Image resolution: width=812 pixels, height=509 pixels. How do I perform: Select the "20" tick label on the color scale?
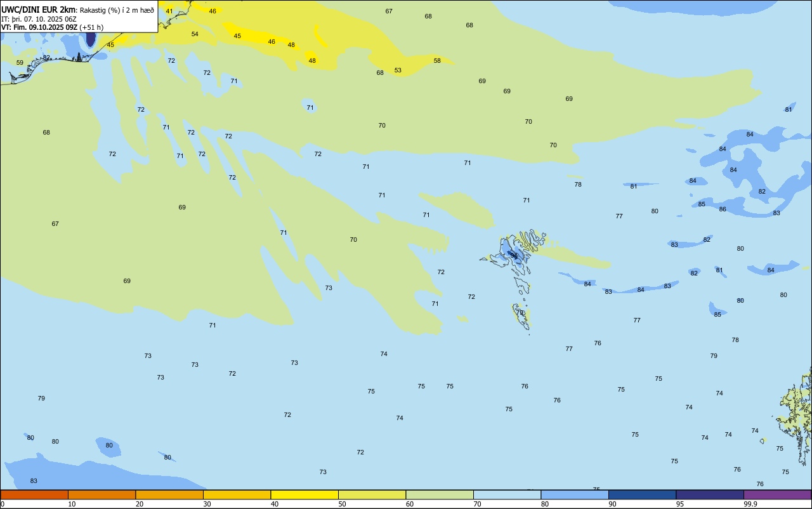click(140, 505)
